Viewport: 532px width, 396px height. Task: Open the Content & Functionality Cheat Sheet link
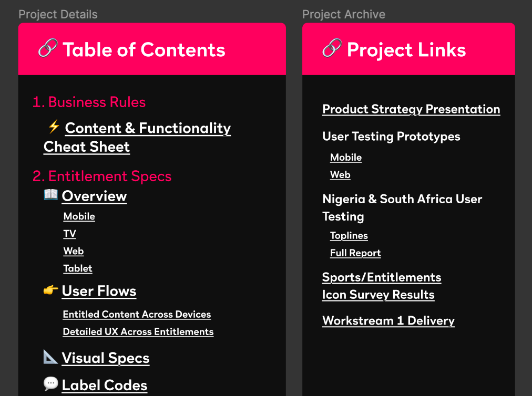[137, 137]
